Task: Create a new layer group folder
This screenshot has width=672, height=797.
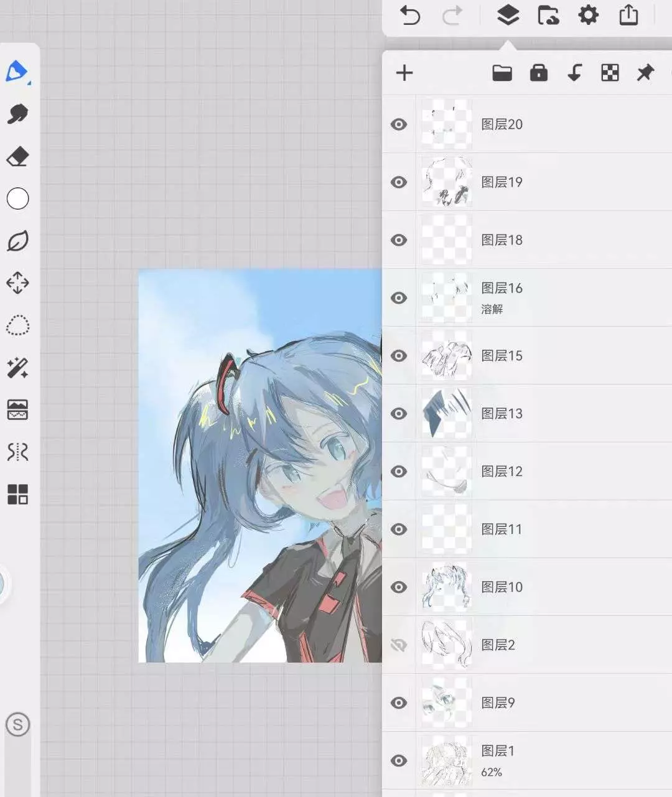Action: tap(502, 73)
